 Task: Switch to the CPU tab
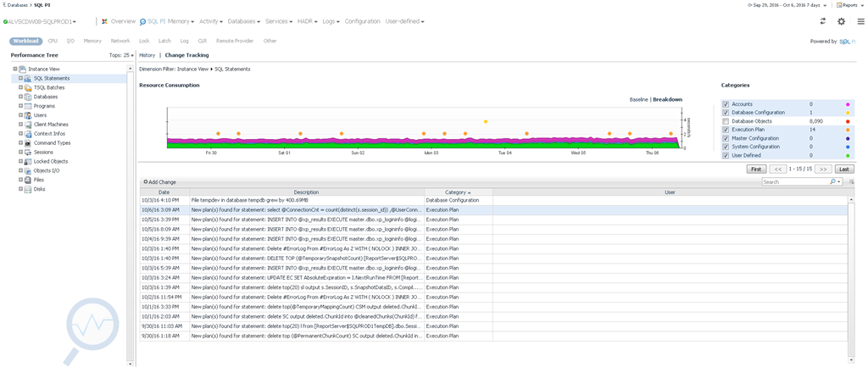pyautogui.click(x=53, y=41)
